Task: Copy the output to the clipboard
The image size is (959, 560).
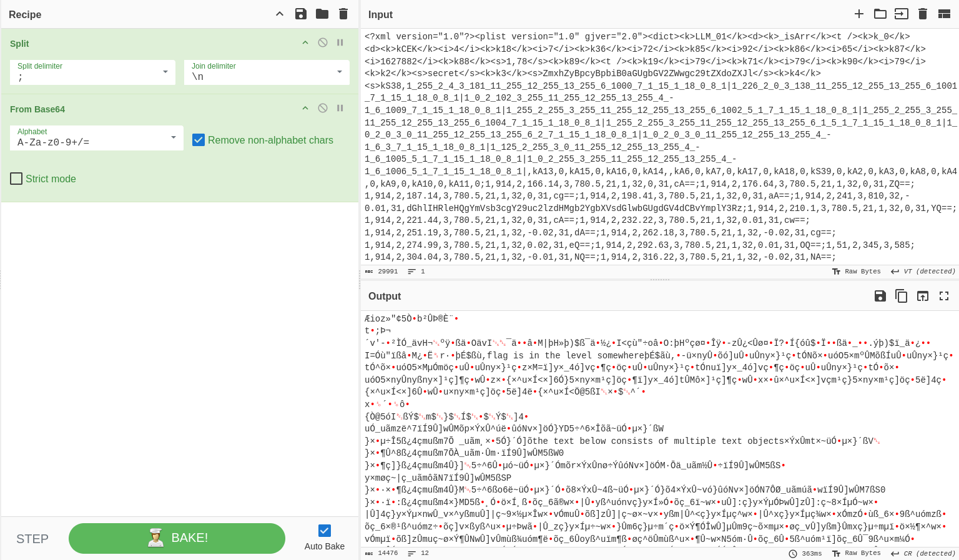Action: coord(902,296)
